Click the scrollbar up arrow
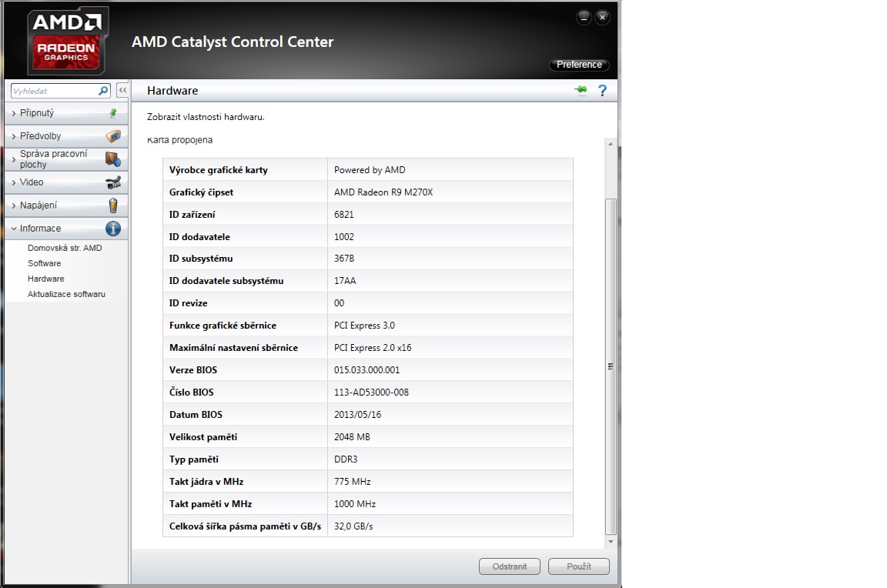This screenshot has width=887, height=588. point(611,144)
